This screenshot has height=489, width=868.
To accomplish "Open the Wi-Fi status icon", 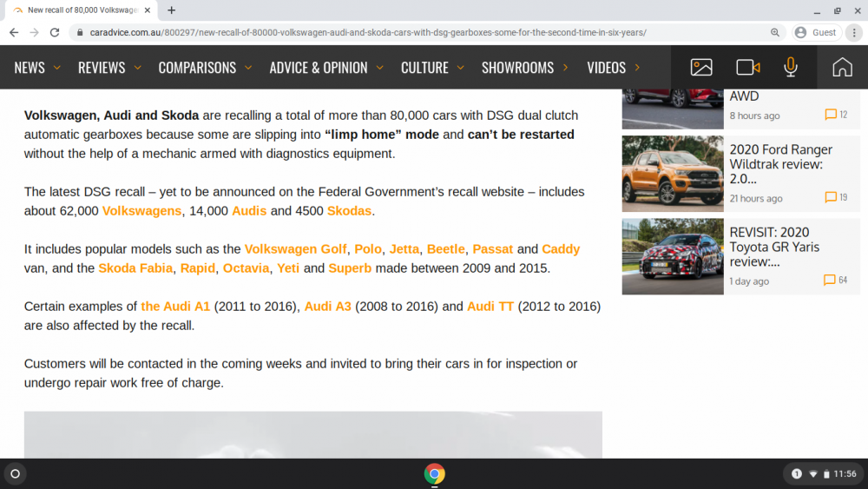I will (x=812, y=473).
